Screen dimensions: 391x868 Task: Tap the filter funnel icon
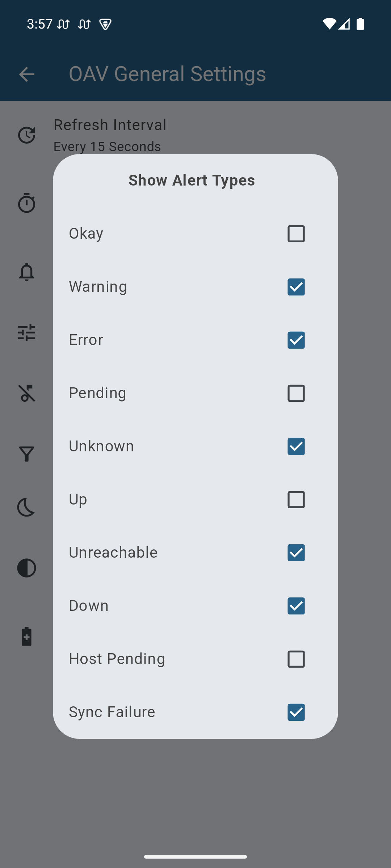[26, 454]
